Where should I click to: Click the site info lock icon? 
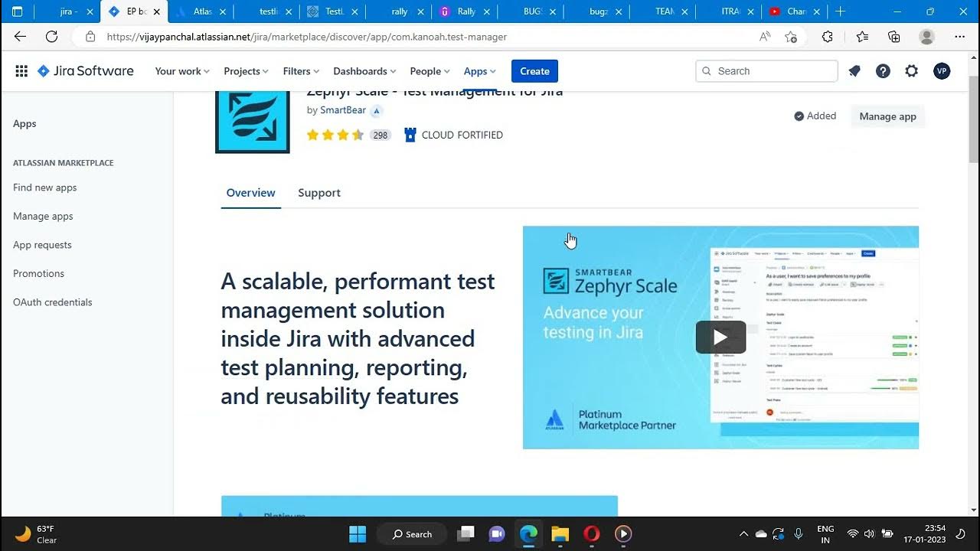pos(90,37)
